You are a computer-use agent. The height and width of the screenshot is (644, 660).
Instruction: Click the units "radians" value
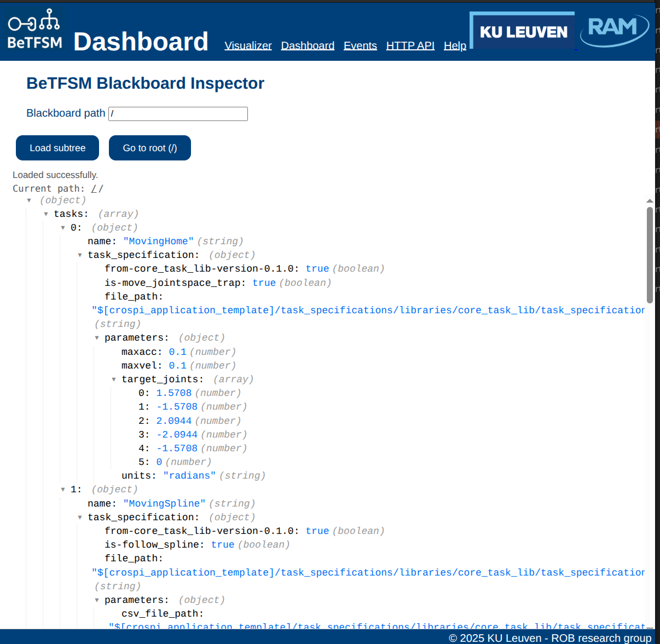[190, 476]
